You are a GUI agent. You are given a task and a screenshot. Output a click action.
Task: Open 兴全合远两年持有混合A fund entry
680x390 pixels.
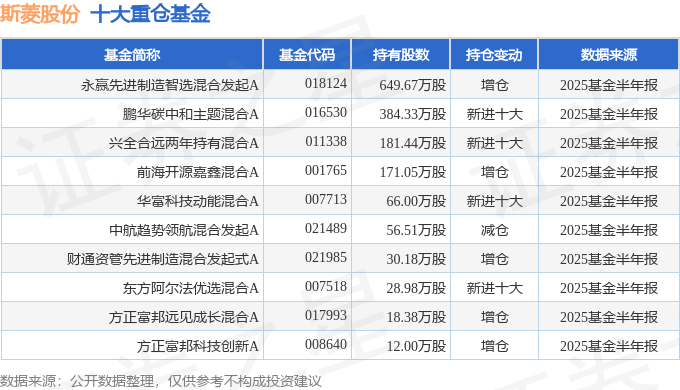click(x=183, y=143)
